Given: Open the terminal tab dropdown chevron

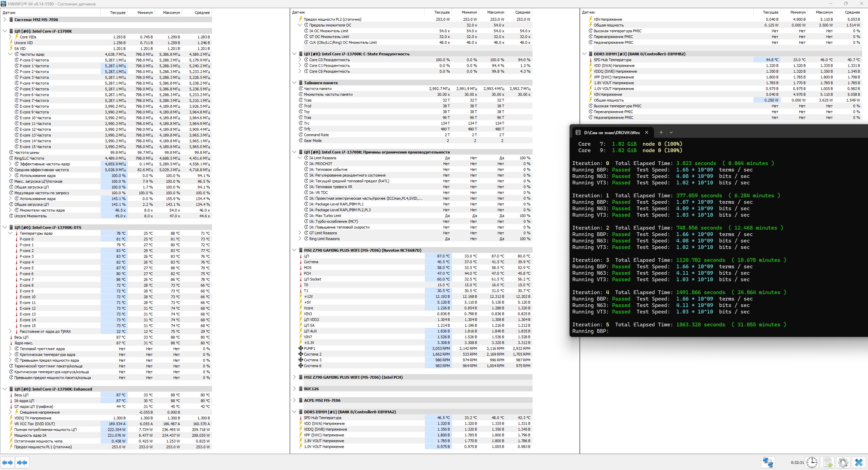Looking at the screenshot, I should point(671,132).
